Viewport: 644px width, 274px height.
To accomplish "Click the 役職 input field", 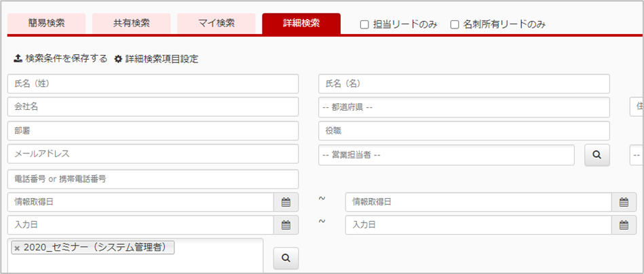I will pos(464,131).
